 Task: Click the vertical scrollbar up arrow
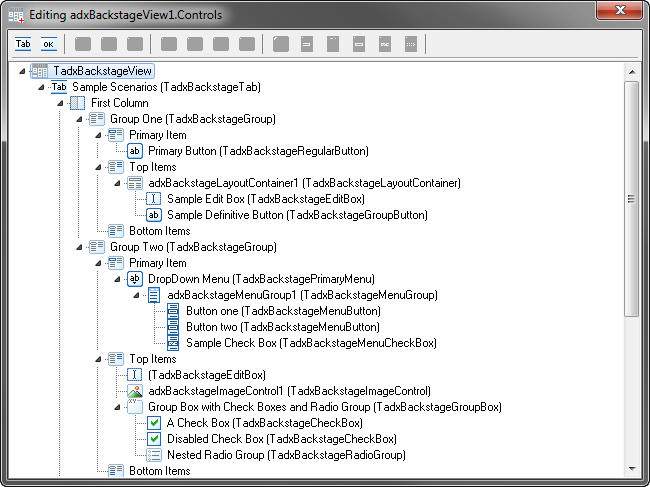pos(632,72)
